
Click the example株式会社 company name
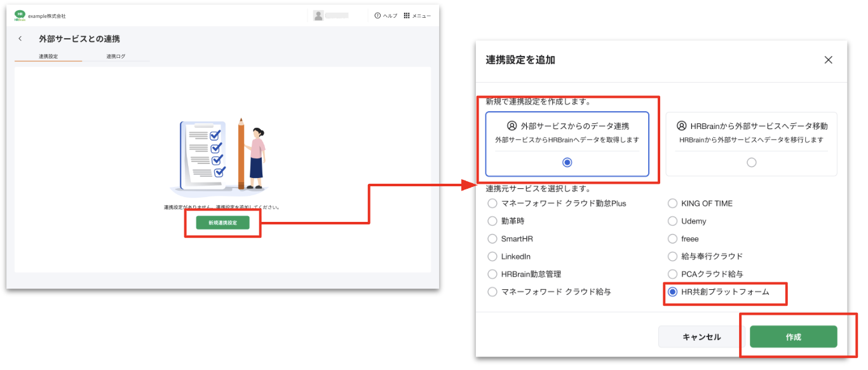tap(46, 16)
